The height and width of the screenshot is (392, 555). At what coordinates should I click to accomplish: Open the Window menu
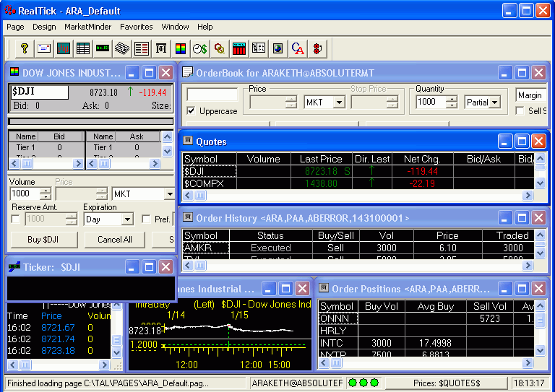pos(175,27)
